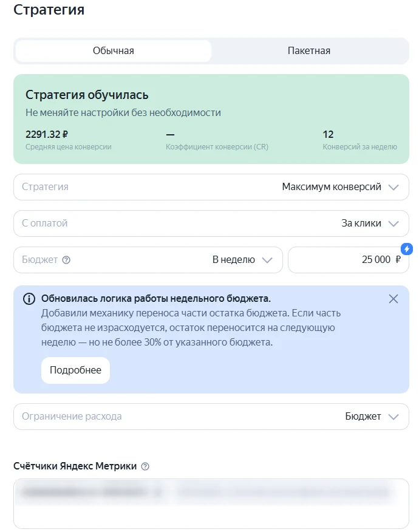Click the Счётчики Яндекс Метрики heading
Viewport: 419px width, 532px height.
click(75, 466)
